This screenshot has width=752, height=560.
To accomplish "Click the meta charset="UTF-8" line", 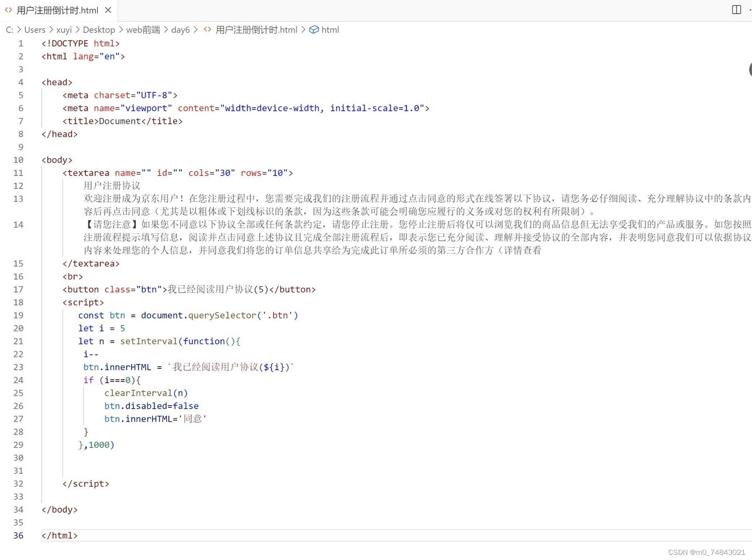I will (x=120, y=95).
